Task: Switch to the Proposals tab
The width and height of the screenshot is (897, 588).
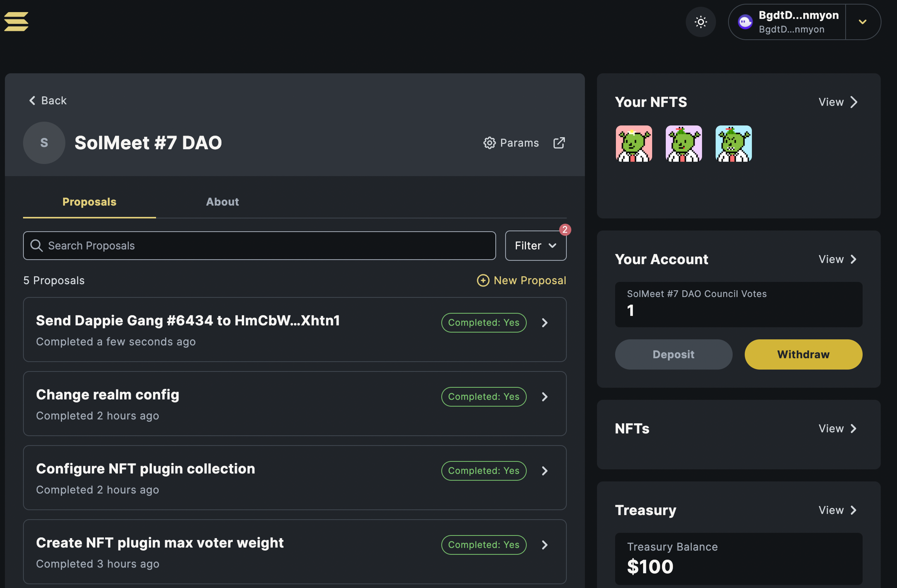Action: [89, 202]
